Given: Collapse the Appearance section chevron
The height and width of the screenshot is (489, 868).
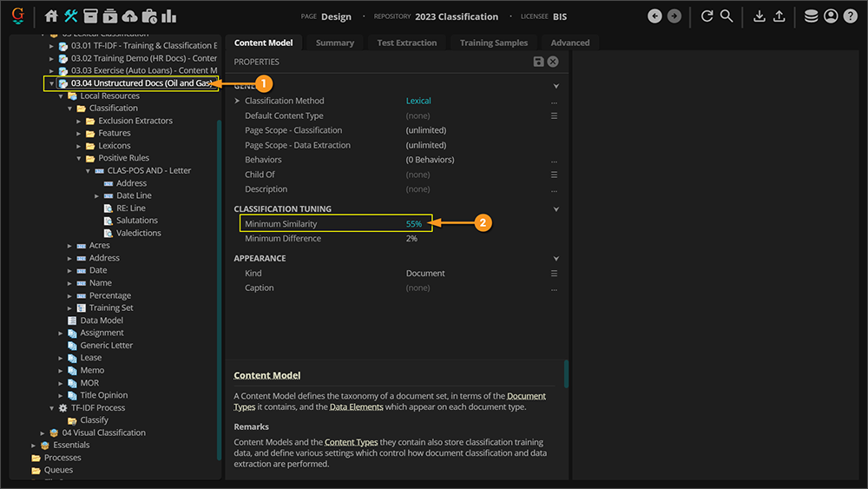Looking at the screenshot, I should tap(556, 259).
